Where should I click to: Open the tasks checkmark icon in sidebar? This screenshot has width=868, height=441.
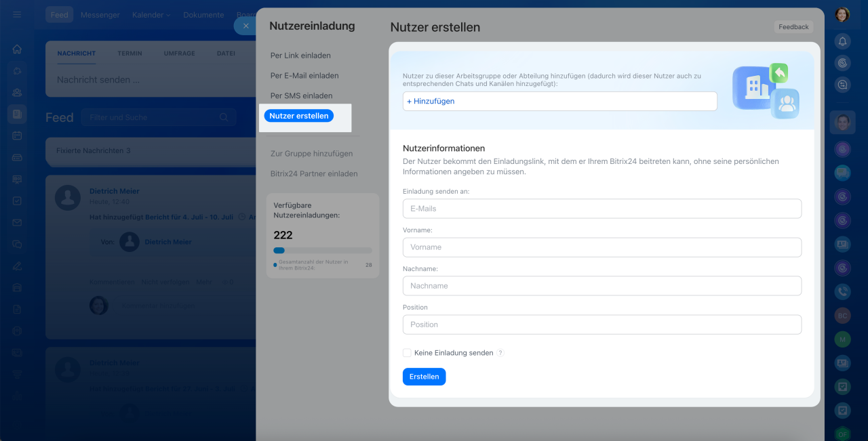(x=17, y=201)
